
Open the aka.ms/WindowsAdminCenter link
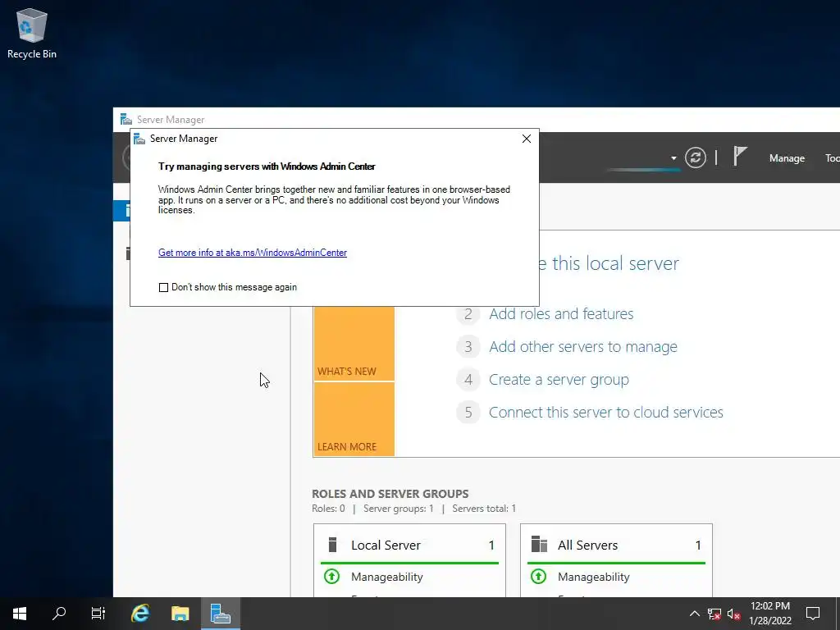[x=253, y=253]
